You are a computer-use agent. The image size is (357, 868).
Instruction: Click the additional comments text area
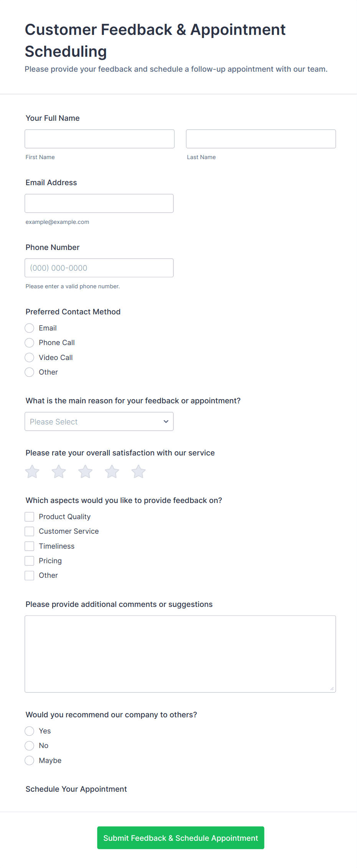click(x=180, y=654)
